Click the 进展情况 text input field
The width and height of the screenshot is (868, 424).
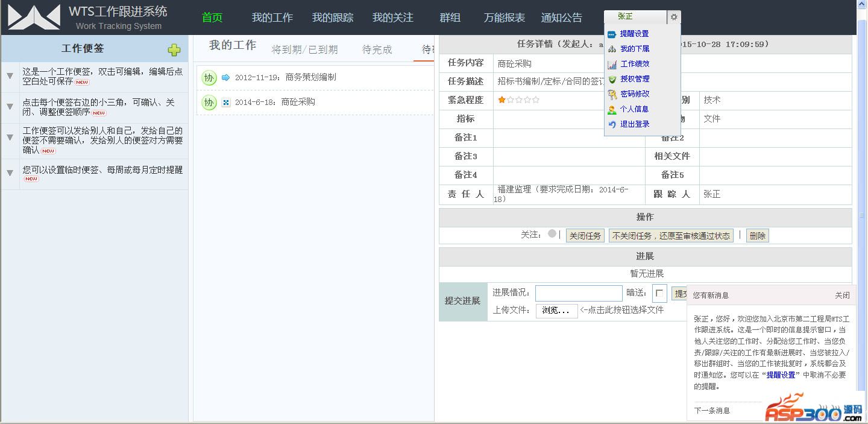578,293
